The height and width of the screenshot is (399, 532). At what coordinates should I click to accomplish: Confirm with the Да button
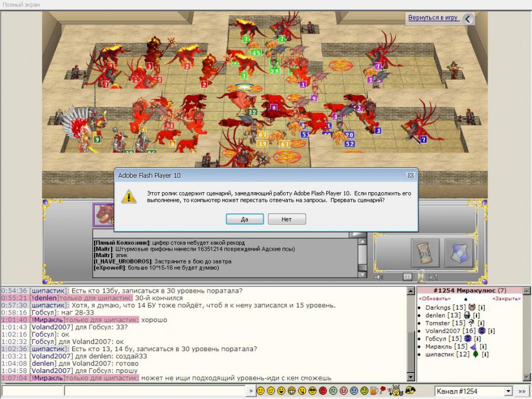click(245, 219)
